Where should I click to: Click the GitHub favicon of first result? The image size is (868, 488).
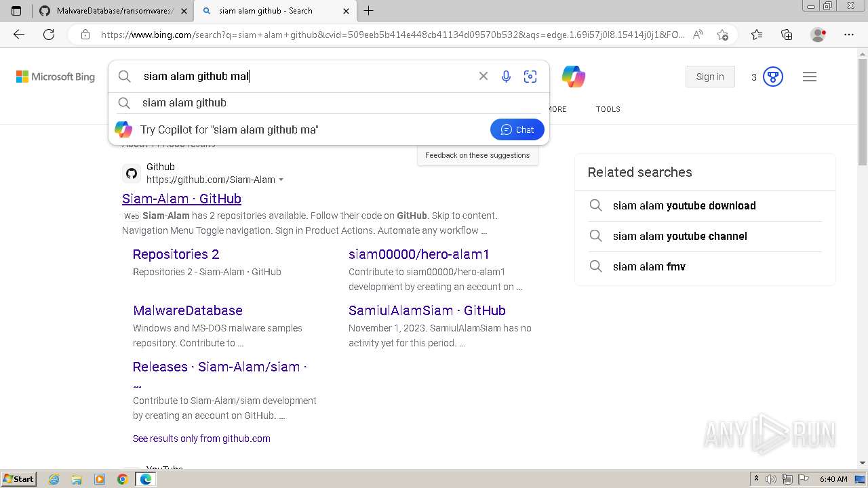[x=132, y=174]
